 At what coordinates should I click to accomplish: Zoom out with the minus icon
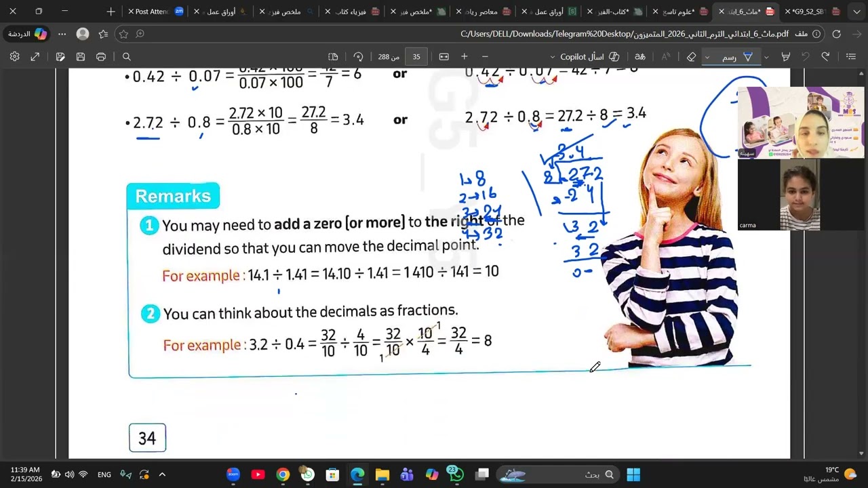[485, 57]
